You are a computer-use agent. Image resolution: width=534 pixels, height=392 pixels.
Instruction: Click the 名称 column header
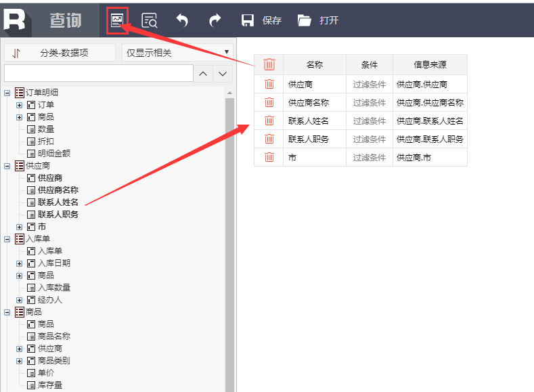point(315,65)
